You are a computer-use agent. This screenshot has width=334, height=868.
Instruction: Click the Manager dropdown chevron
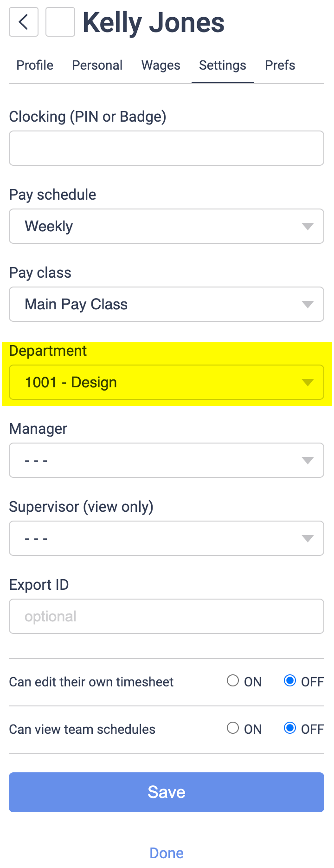308,460
